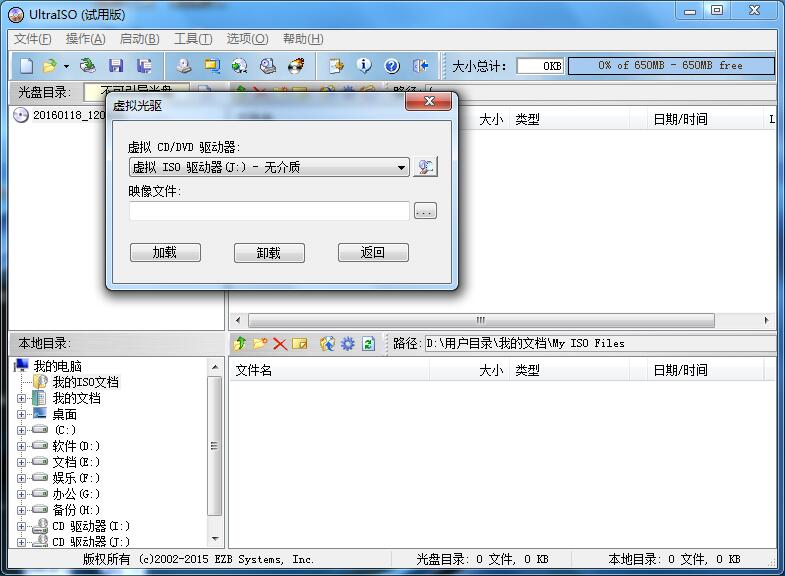
Task: Click the red X delete icon
Action: 280,344
